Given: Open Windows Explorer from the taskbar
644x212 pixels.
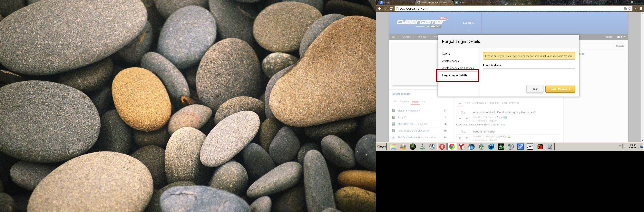Looking at the screenshot, I should (x=393, y=147).
